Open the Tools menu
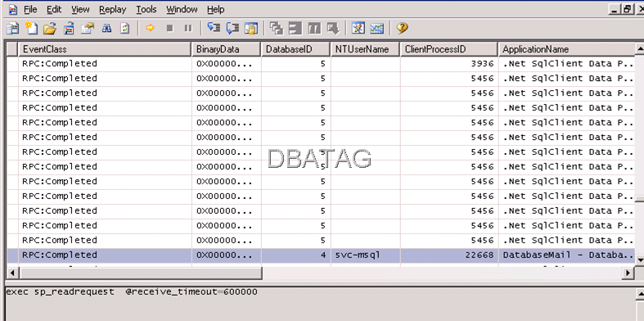 [146, 9]
